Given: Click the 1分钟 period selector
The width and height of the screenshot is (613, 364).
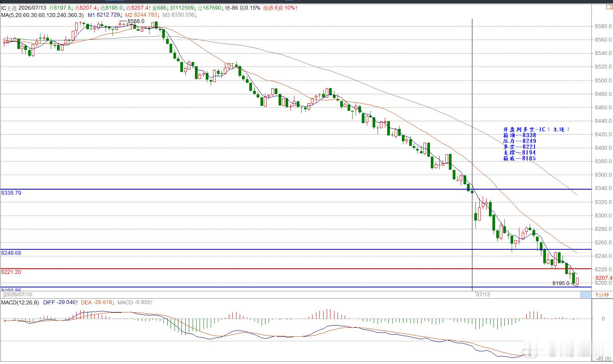Looking at the screenshot, I should click(x=602, y=295).
